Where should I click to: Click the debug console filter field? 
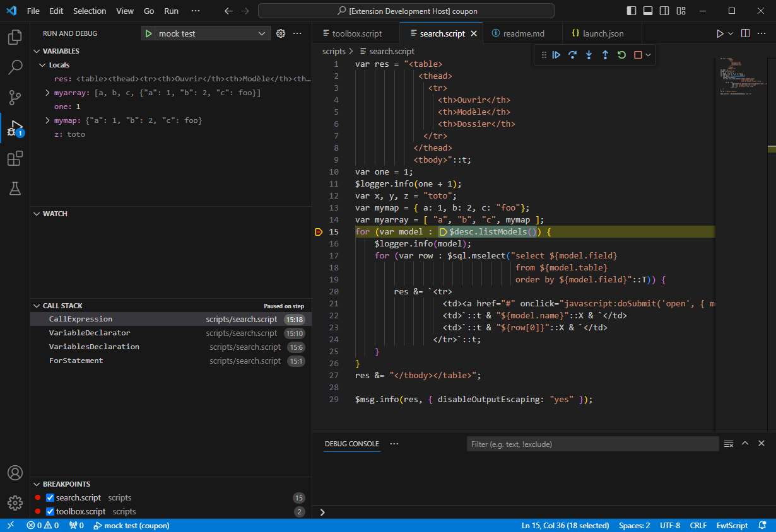pyautogui.click(x=592, y=444)
